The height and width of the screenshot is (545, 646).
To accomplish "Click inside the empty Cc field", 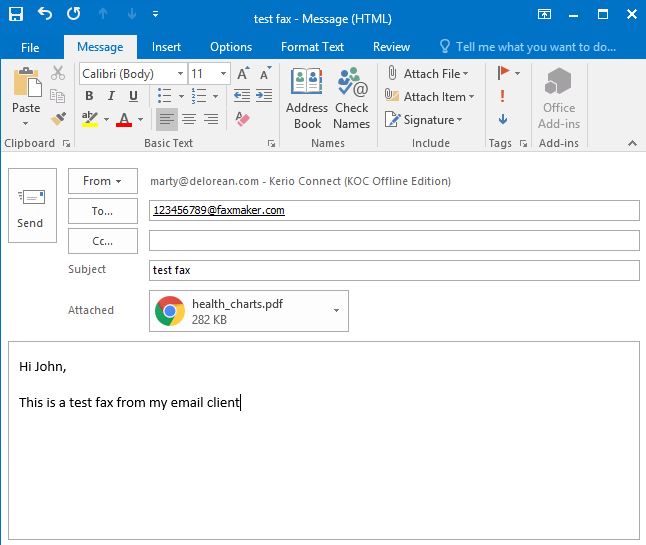I will (394, 241).
